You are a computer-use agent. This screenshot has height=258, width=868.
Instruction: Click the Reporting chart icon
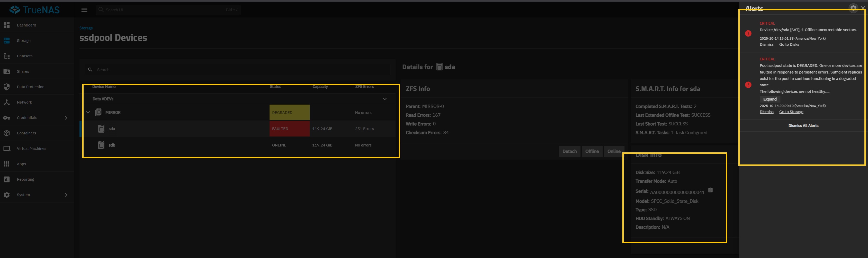click(7, 180)
